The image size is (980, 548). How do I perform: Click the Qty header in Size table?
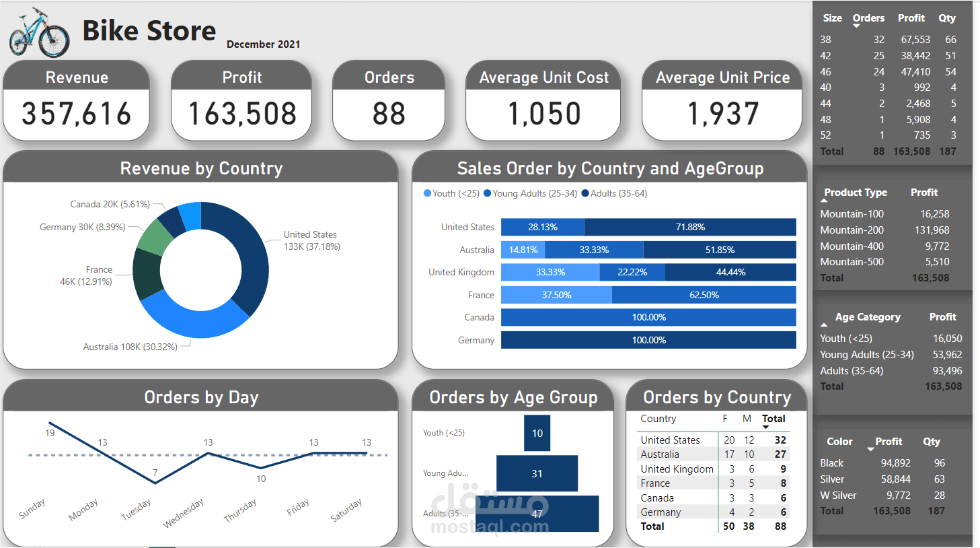(947, 18)
